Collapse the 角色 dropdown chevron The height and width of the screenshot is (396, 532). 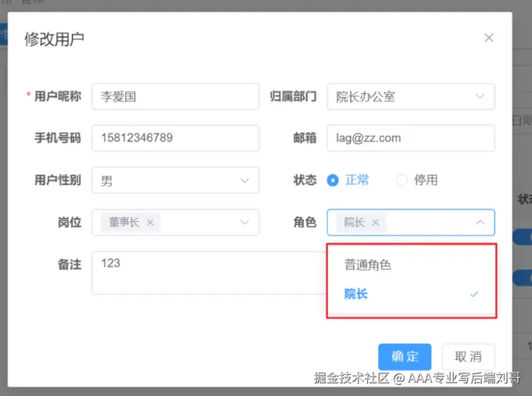[x=480, y=223]
